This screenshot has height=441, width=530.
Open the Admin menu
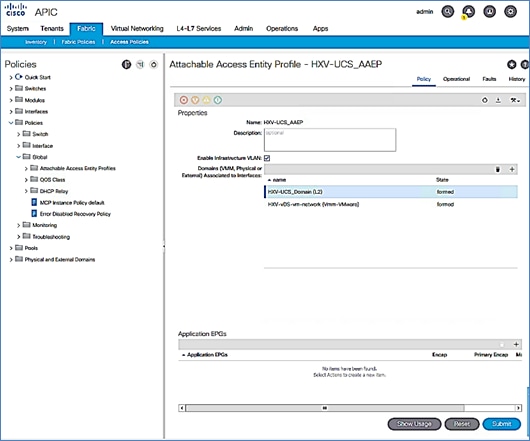[x=243, y=29]
